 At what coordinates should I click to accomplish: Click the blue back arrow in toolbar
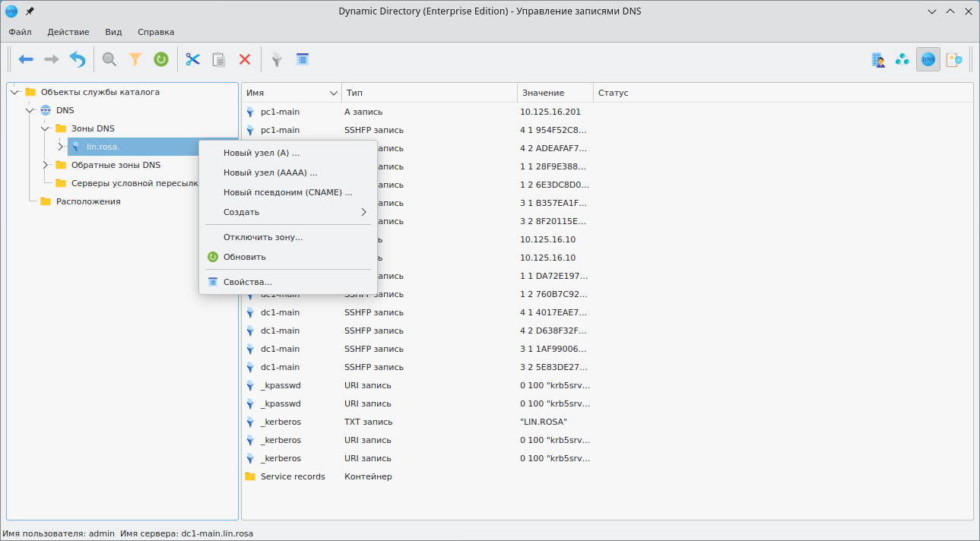27,59
